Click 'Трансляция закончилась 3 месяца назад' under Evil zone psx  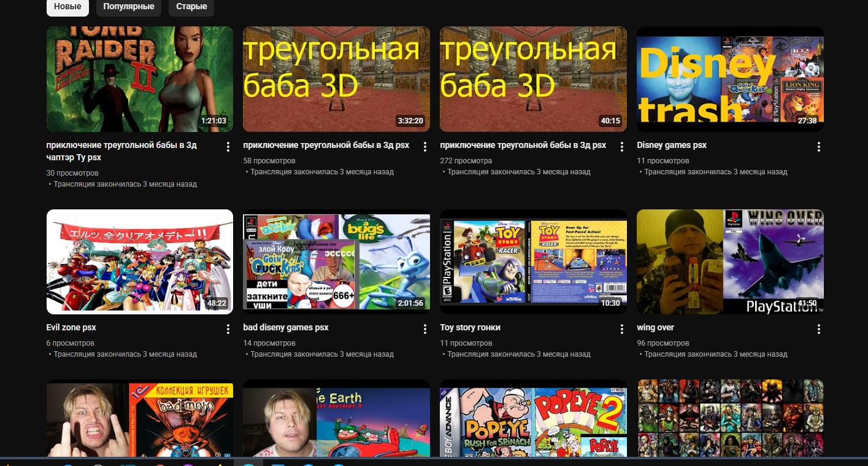point(125,354)
